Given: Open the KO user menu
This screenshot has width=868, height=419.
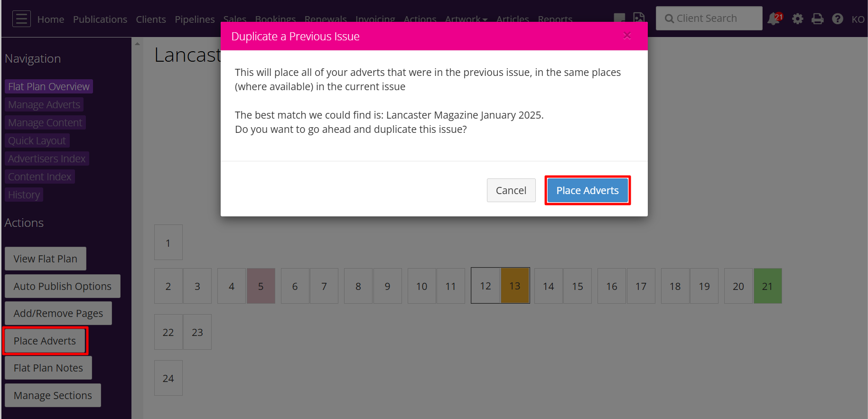Looking at the screenshot, I should (858, 19).
